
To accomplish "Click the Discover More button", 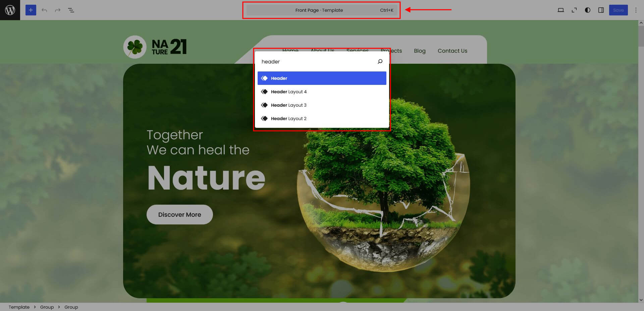I will (x=179, y=214).
